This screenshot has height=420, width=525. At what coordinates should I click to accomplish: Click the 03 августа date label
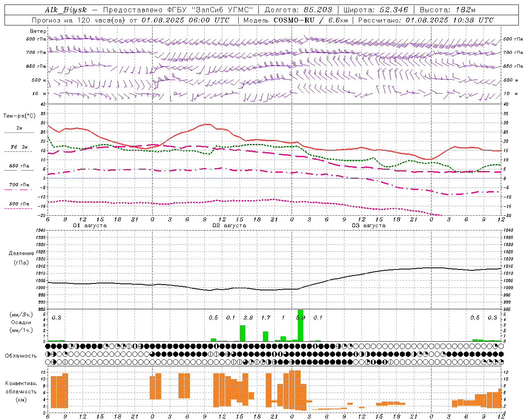point(369,226)
